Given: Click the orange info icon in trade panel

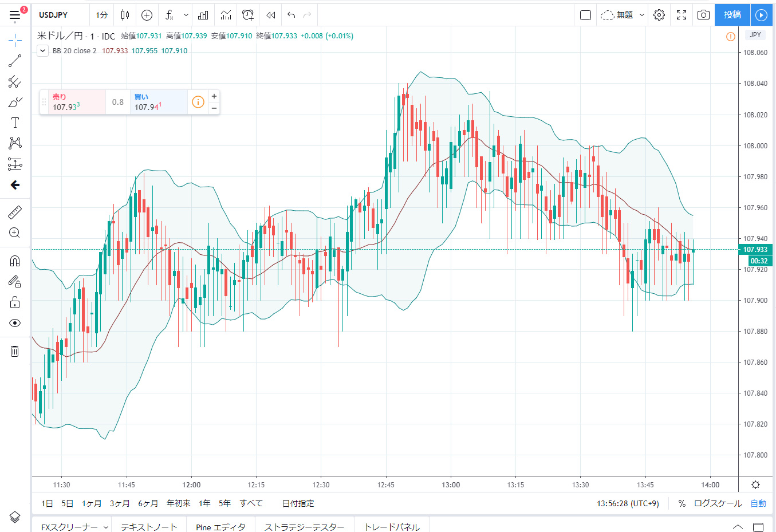Looking at the screenshot, I should [x=198, y=102].
